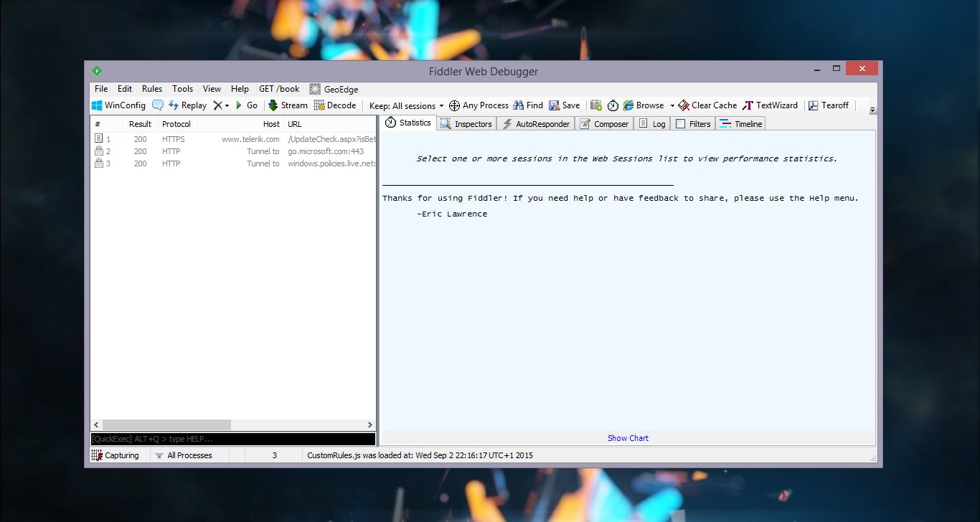Open the Rules menu

[x=151, y=88]
